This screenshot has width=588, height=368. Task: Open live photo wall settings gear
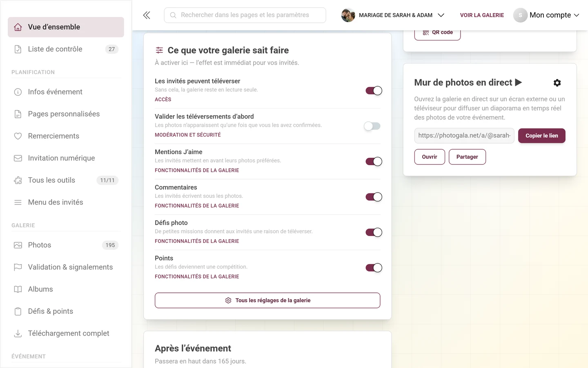tap(557, 83)
